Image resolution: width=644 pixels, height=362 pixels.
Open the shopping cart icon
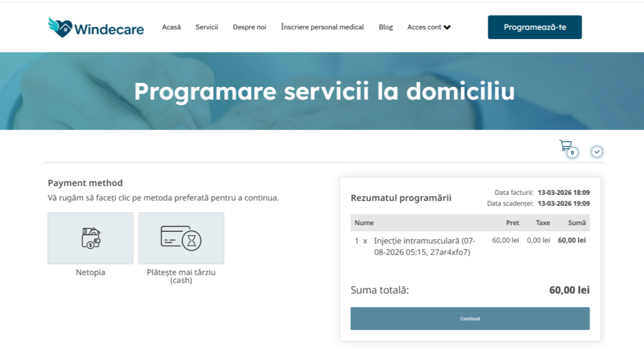565,146
